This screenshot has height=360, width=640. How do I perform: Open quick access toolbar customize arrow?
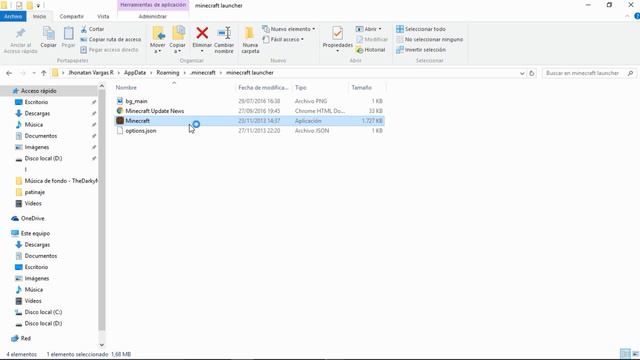click(38, 6)
